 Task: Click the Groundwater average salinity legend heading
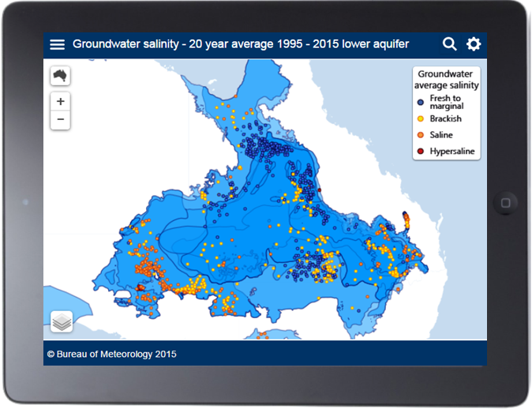pyautogui.click(x=446, y=80)
